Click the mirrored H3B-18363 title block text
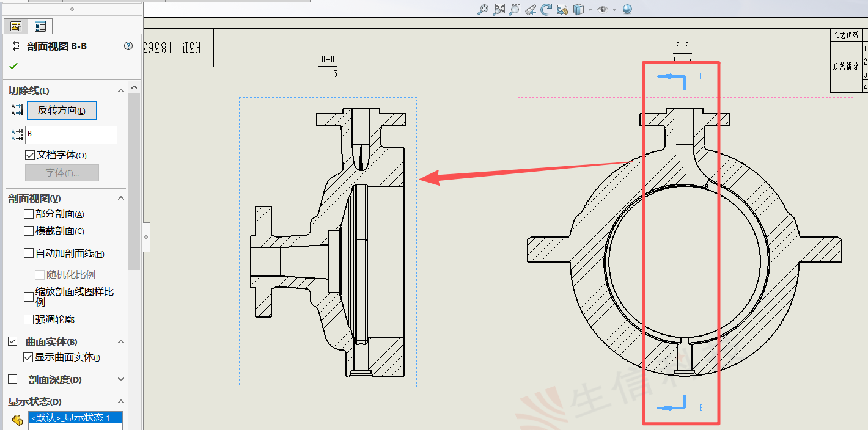This screenshot has width=868, height=430. [x=172, y=48]
